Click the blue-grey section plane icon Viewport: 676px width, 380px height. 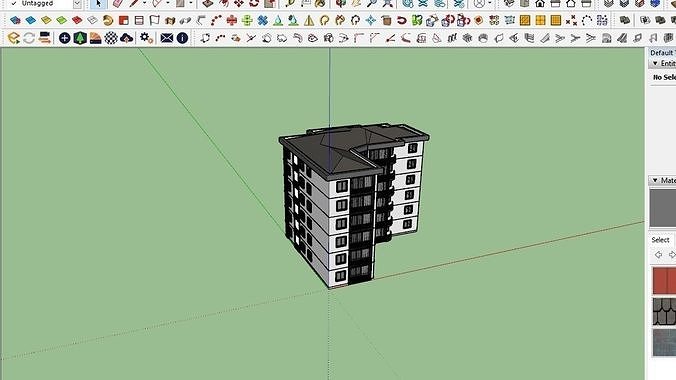[x=15, y=20]
